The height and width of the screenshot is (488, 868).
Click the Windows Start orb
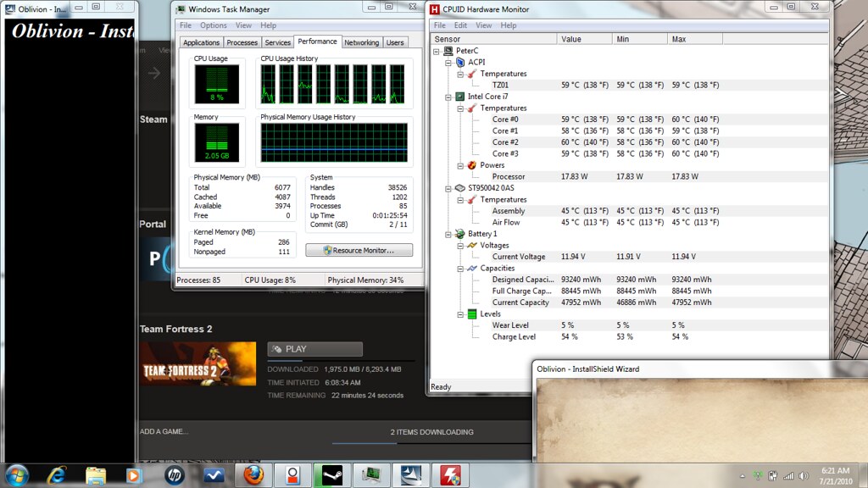tap(16, 475)
